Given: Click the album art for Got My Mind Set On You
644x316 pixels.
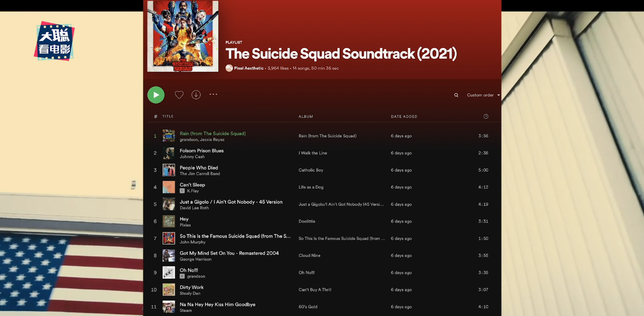Looking at the screenshot, I should 168,256.
